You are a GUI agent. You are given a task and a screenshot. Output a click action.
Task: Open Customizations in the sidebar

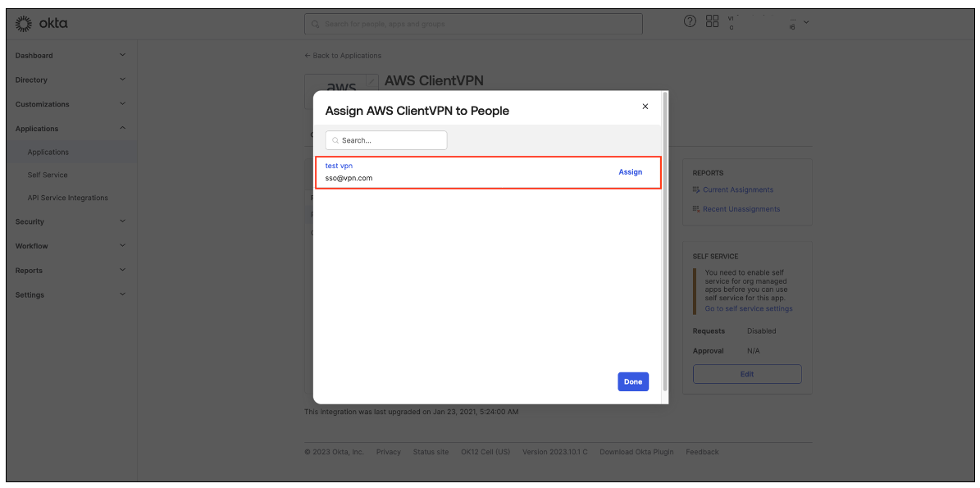[43, 104]
